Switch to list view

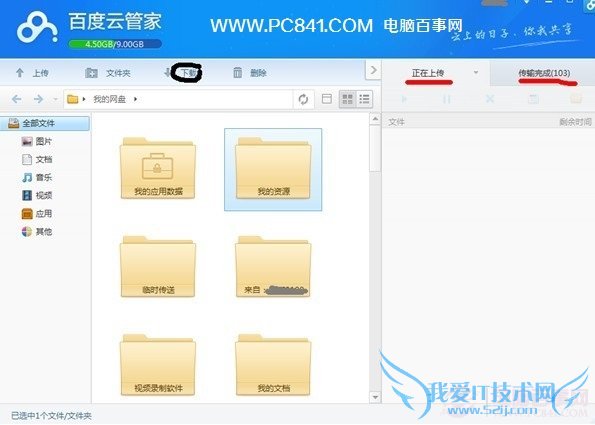[364, 99]
